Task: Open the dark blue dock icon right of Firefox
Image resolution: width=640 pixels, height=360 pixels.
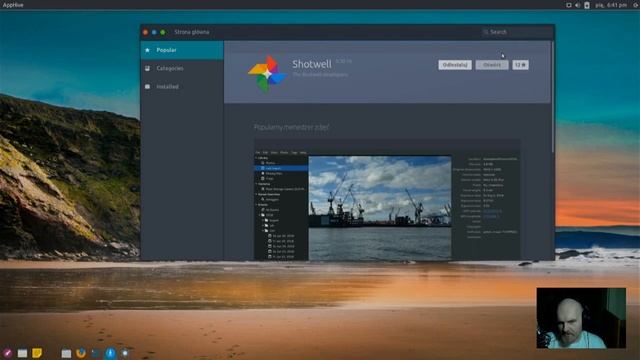Action: pos(96,353)
